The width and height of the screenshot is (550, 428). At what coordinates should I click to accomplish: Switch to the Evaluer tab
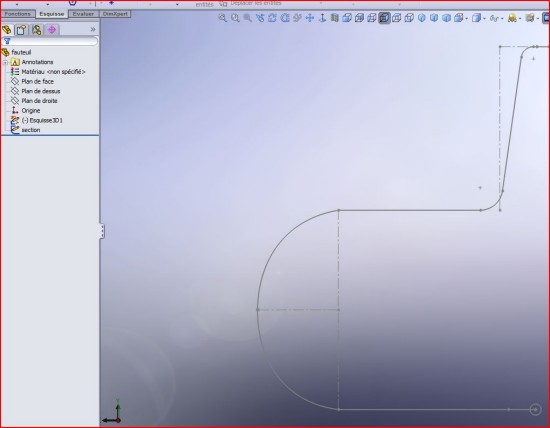(x=83, y=14)
